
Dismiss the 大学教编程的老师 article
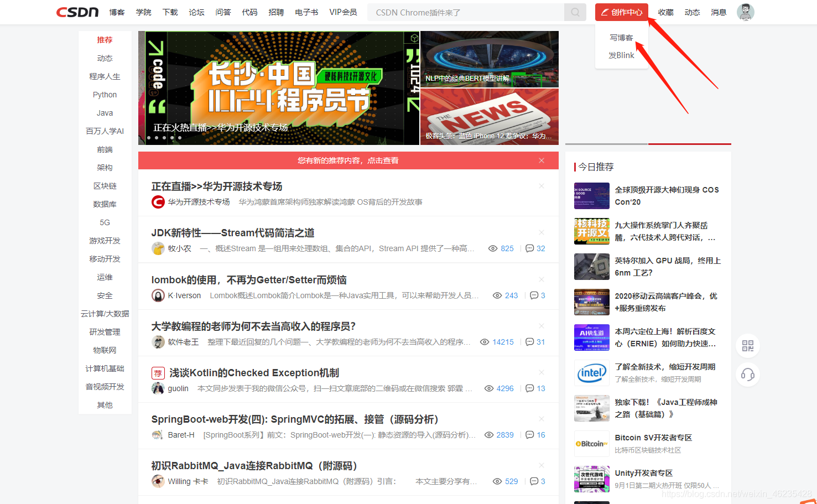(542, 326)
